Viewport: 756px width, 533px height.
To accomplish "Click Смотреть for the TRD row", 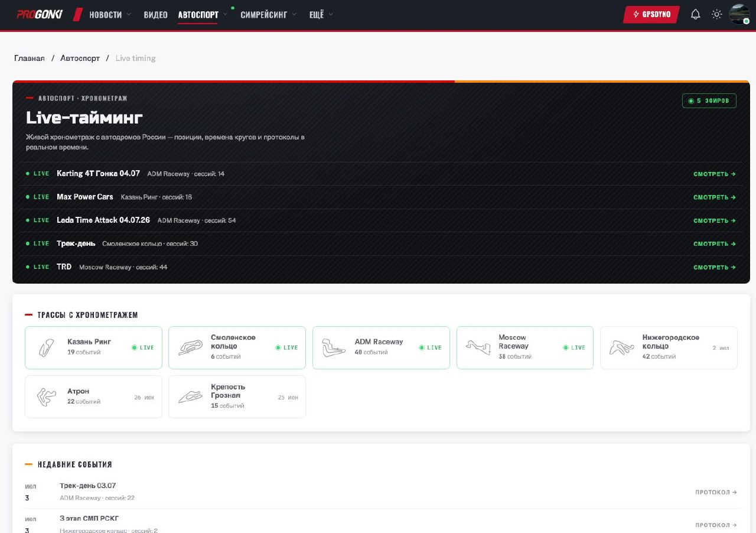I will coord(715,267).
